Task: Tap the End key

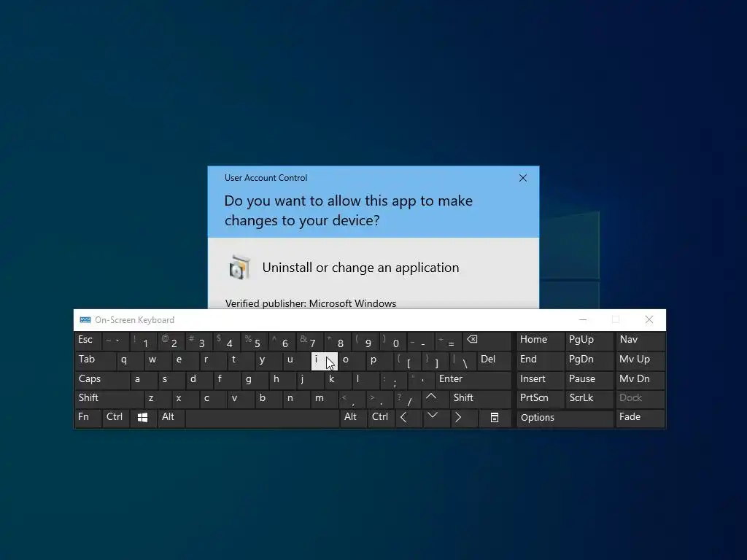Action: coord(541,360)
